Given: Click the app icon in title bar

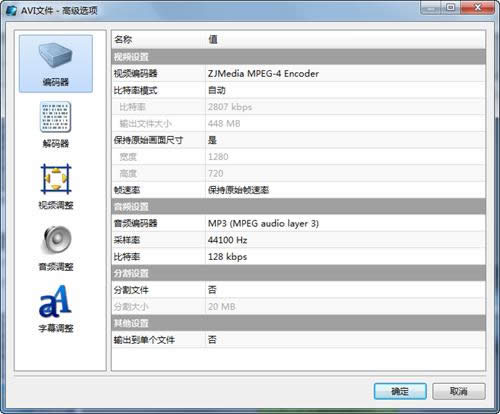Looking at the screenshot, I should 11,10.
